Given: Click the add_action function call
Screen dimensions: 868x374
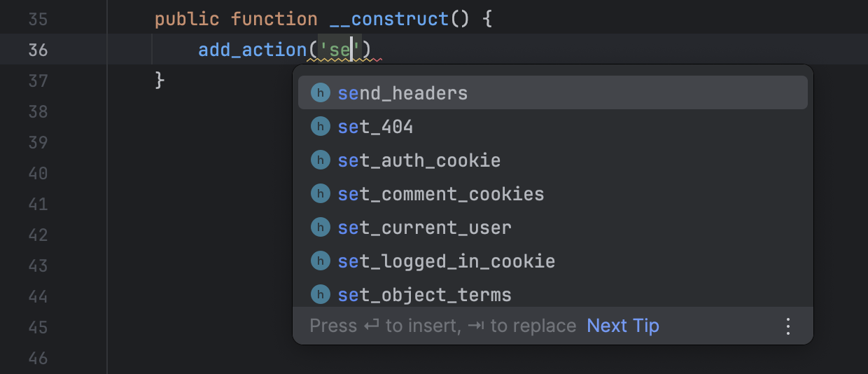Looking at the screenshot, I should [x=252, y=50].
